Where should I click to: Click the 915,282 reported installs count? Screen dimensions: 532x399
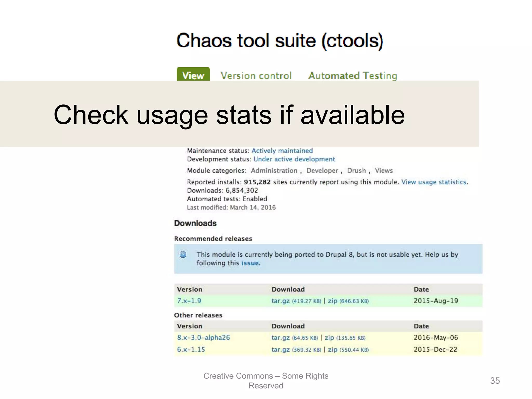point(257,182)
